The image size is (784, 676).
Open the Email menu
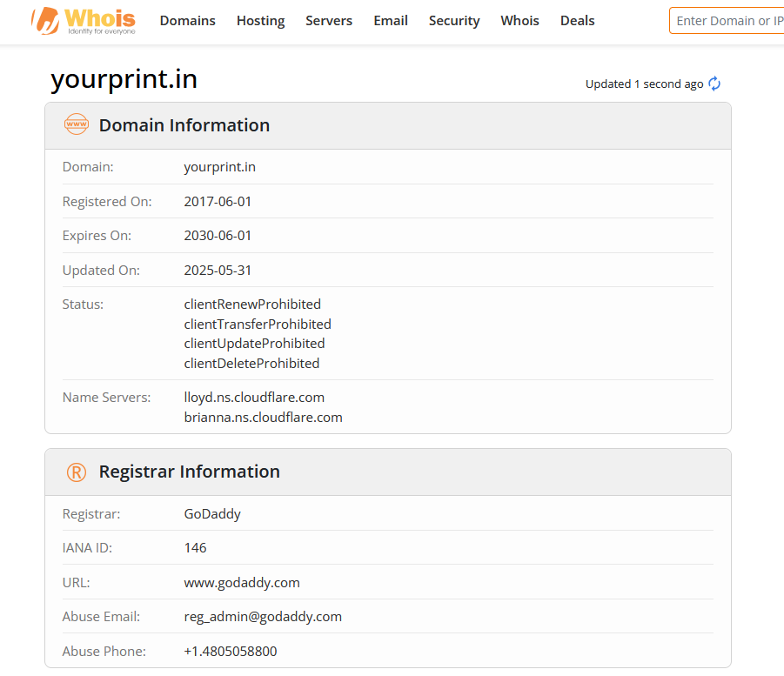391,21
